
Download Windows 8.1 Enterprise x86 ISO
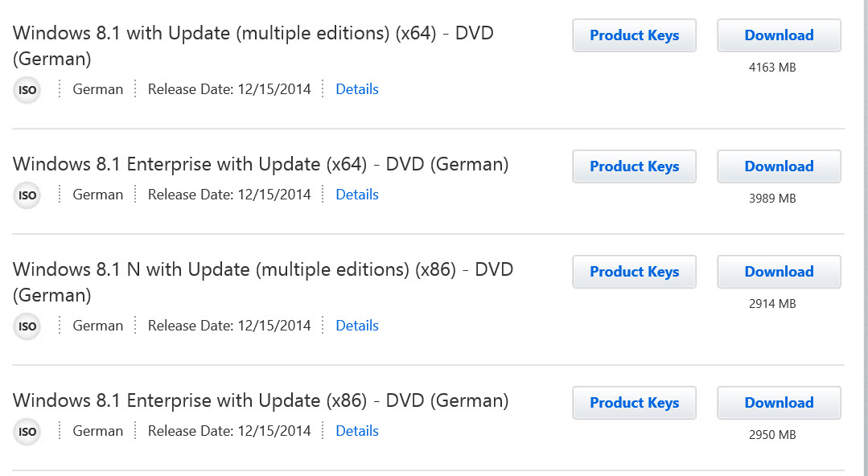tap(779, 403)
